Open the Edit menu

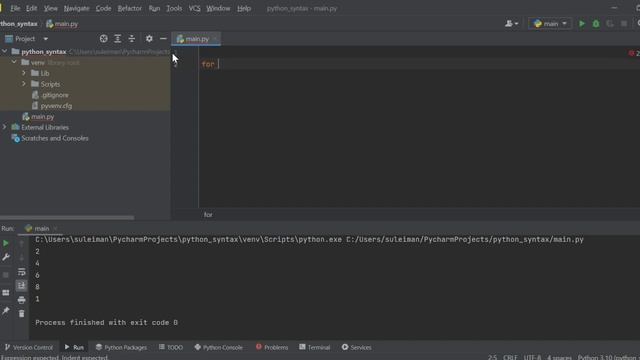tap(31, 8)
